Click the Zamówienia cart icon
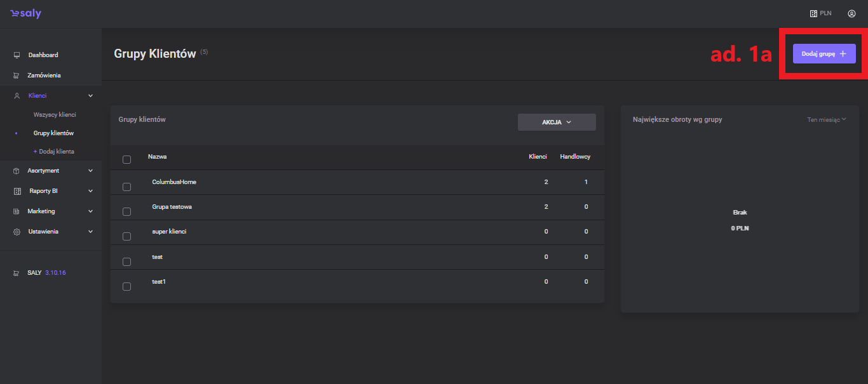This screenshot has width=868, height=384. (17, 76)
